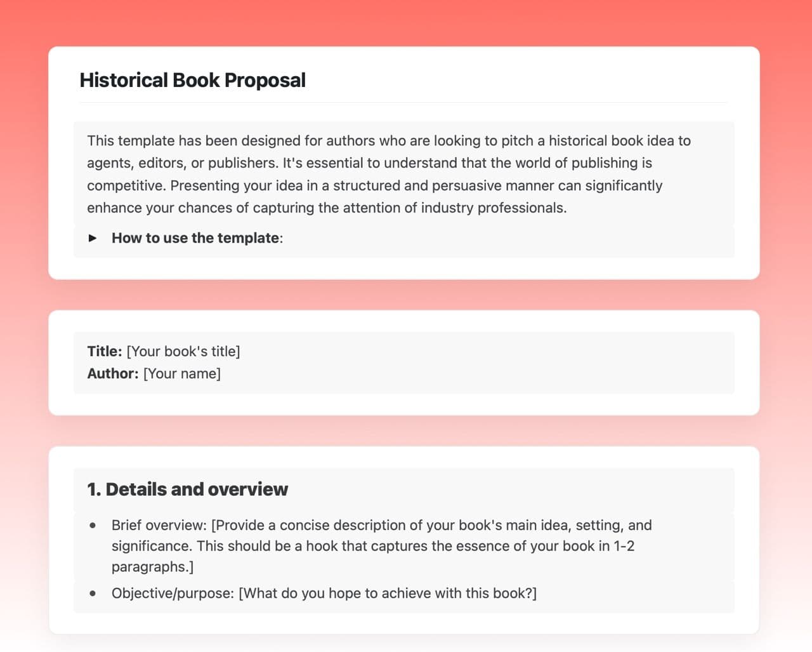
Task: Click the [Your book's title] placeholder
Action: coord(183,352)
